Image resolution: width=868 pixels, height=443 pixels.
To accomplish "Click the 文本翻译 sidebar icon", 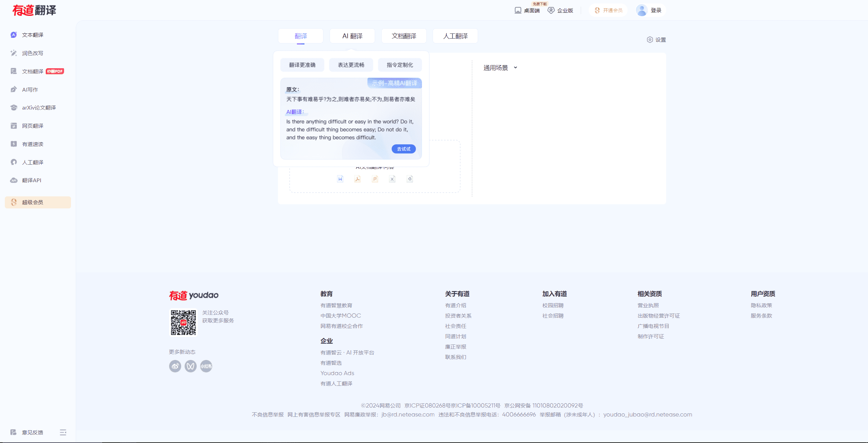I will 14,35.
